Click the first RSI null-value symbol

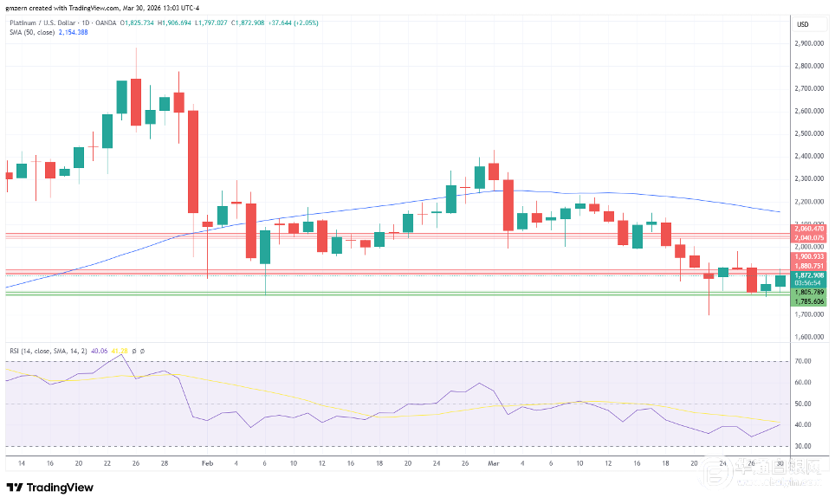pos(133,351)
